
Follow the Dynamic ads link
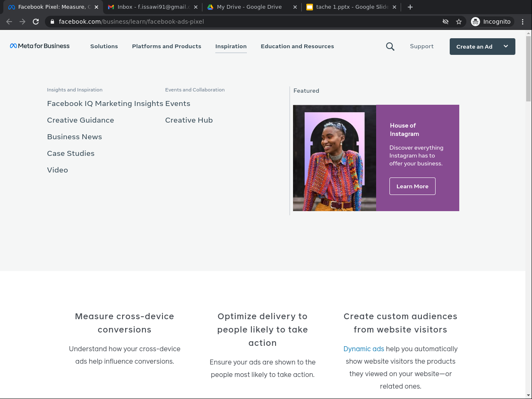364,349
